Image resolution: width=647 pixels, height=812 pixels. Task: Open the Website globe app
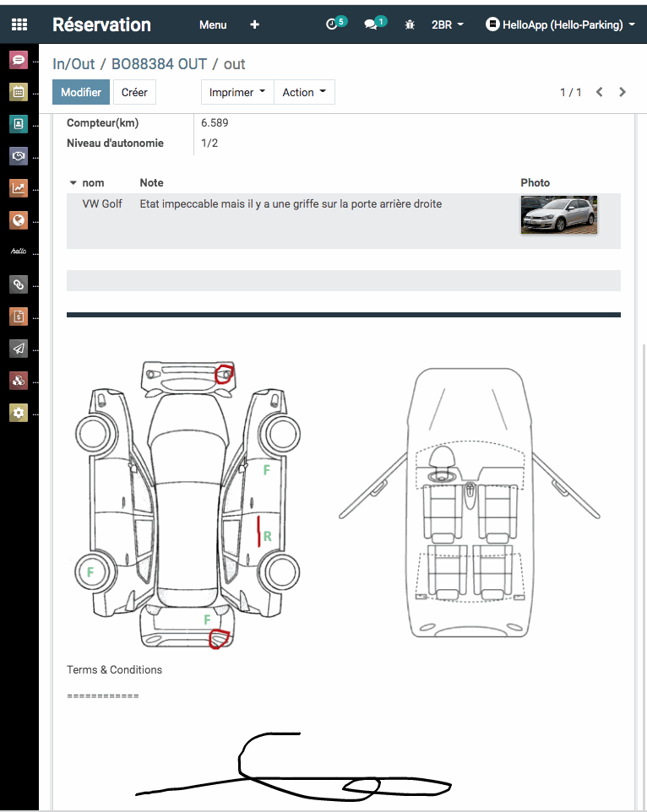click(x=19, y=220)
